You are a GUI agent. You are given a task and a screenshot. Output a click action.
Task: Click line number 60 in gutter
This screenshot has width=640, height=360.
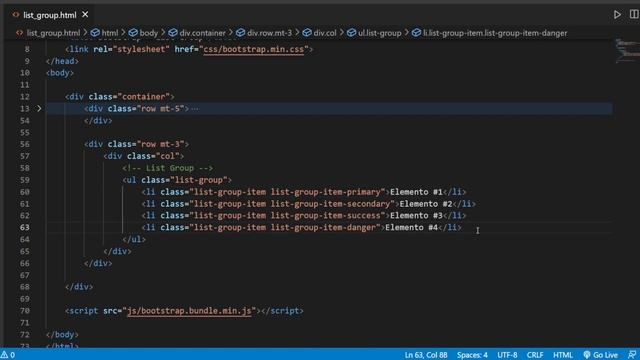tap(24, 192)
